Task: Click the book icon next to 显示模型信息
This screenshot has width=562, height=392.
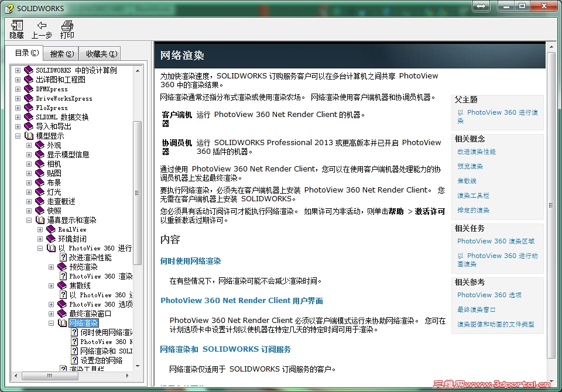Action: [x=40, y=154]
